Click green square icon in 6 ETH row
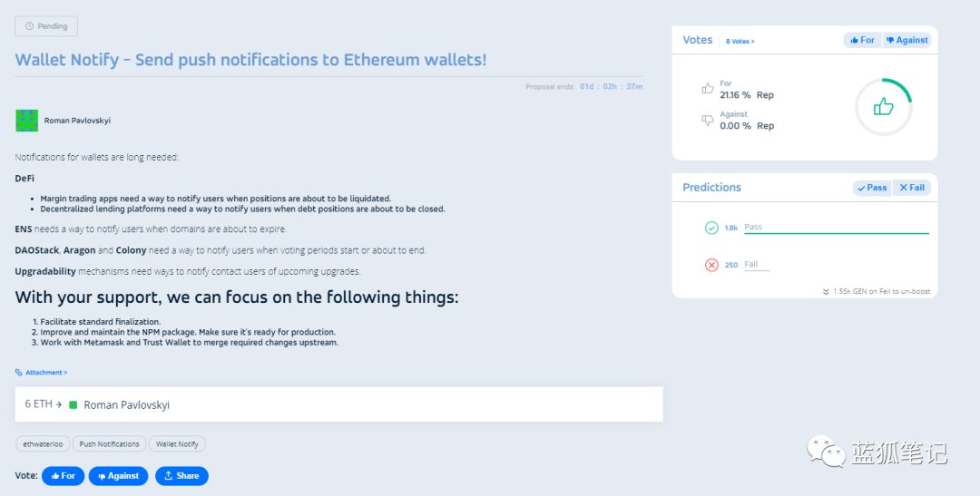The height and width of the screenshot is (496, 980). (x=73, y=404)
